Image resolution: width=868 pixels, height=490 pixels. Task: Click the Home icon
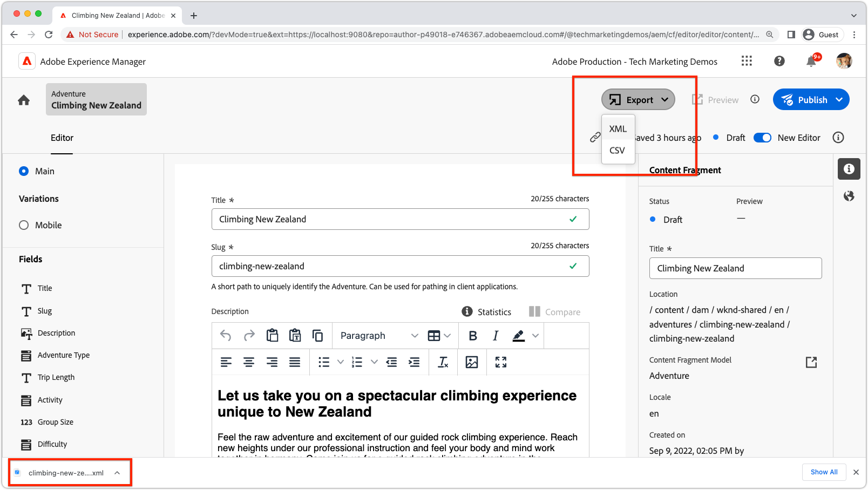pyautogui.click(x=24, y=100)
